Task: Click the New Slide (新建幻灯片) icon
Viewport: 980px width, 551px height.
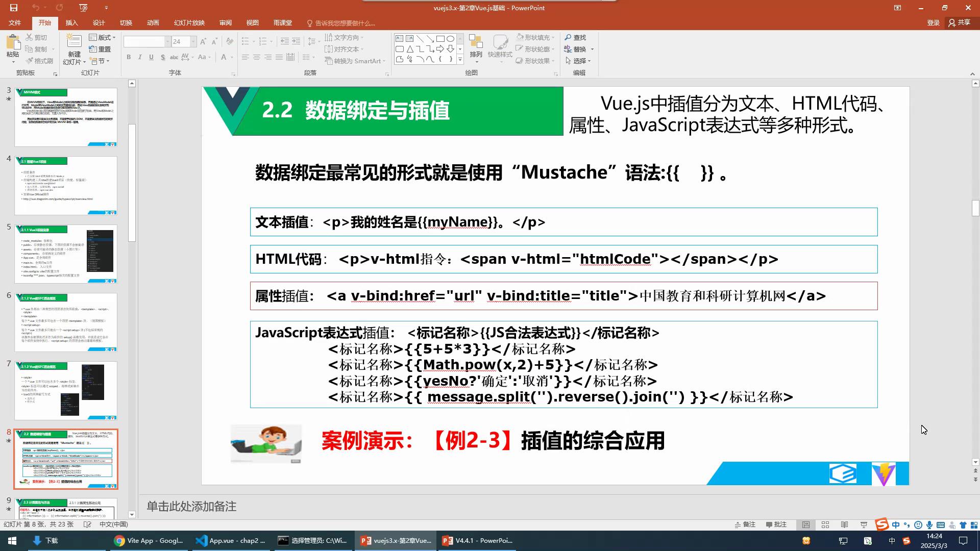Action: [x=74, y=42]
